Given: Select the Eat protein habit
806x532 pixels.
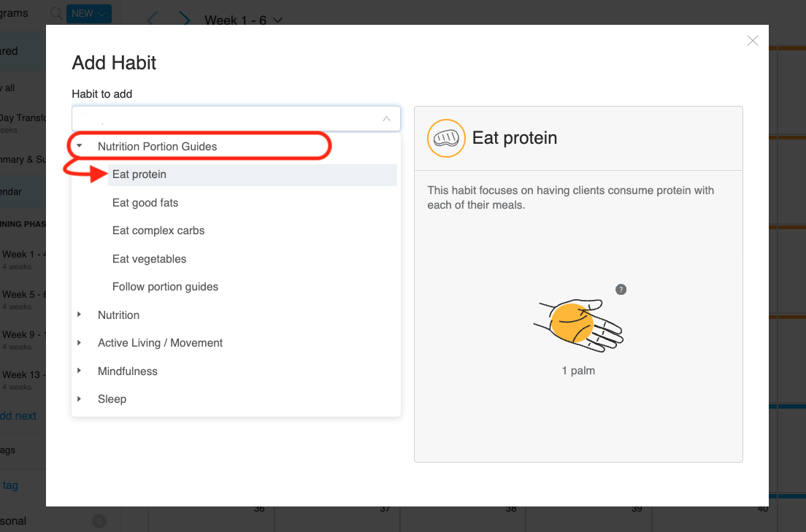Looking at the screenshot, I should [x=139, y=175].
